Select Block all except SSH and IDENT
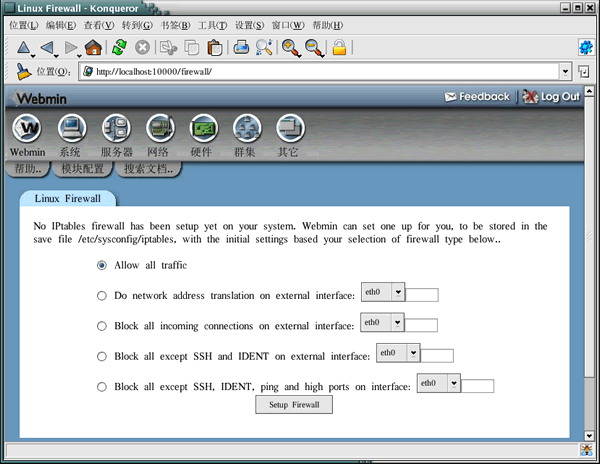600x464 pixels. pos(101,357)
